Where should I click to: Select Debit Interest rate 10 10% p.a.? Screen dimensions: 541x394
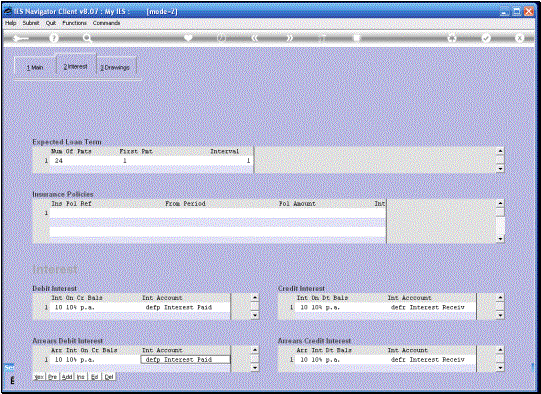pyautogui.click(x=74, y=307)
